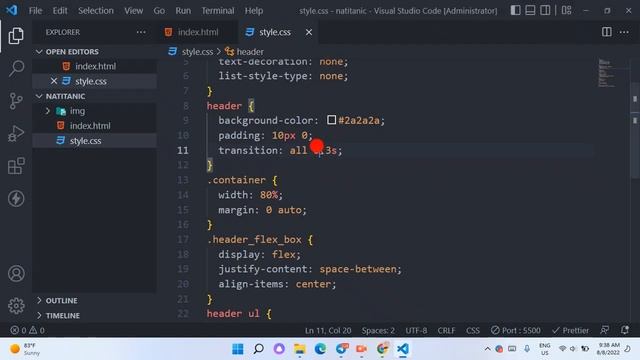The width and height of the screenshot is (640, 360).
Task: Open the Terminal menu
Action: pyautogui.click(x=218, y=11)
